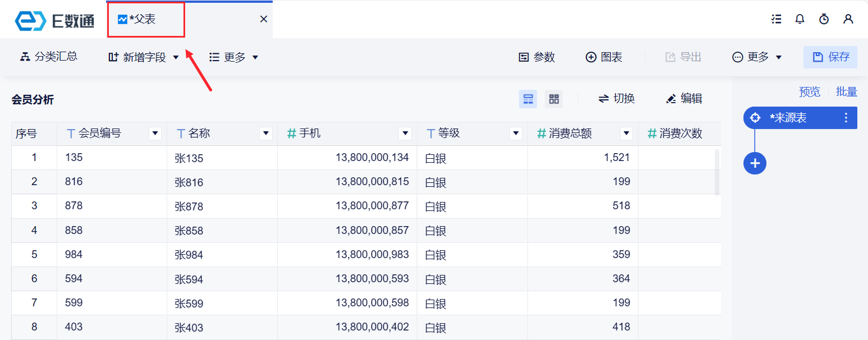The height and width of the screenshot is (340, 868).
Task: Open 来源表 node options menu
Action: pos(846,118)
